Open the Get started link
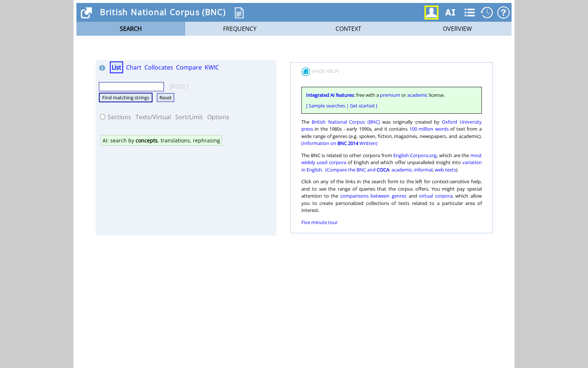588x368 pixels. (362, 106)
